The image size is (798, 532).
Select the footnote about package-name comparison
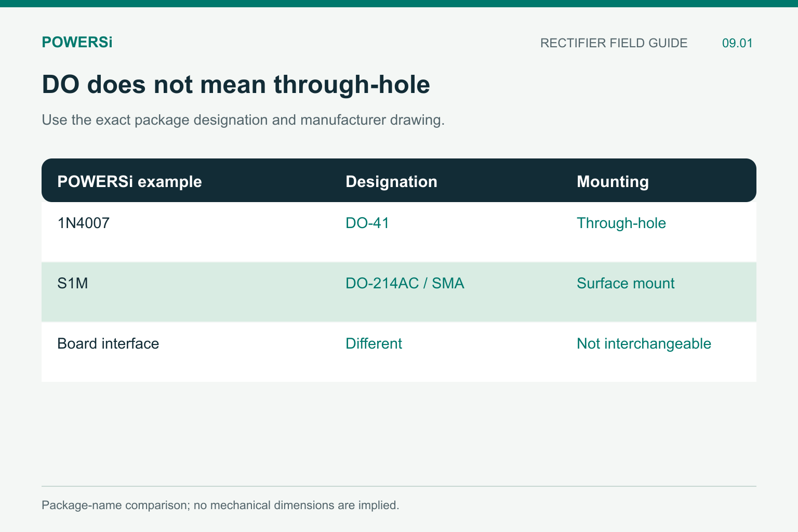point(220,505)
